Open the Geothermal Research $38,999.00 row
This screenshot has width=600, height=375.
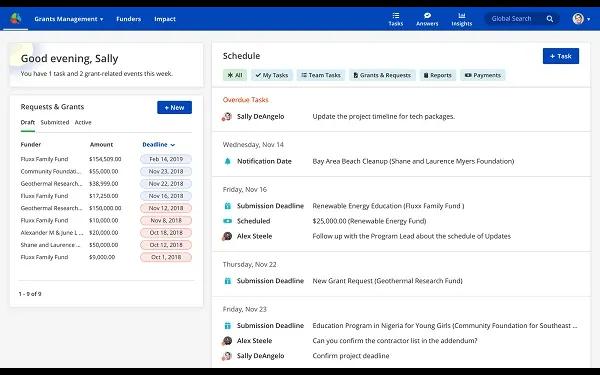tap(106, 183)
